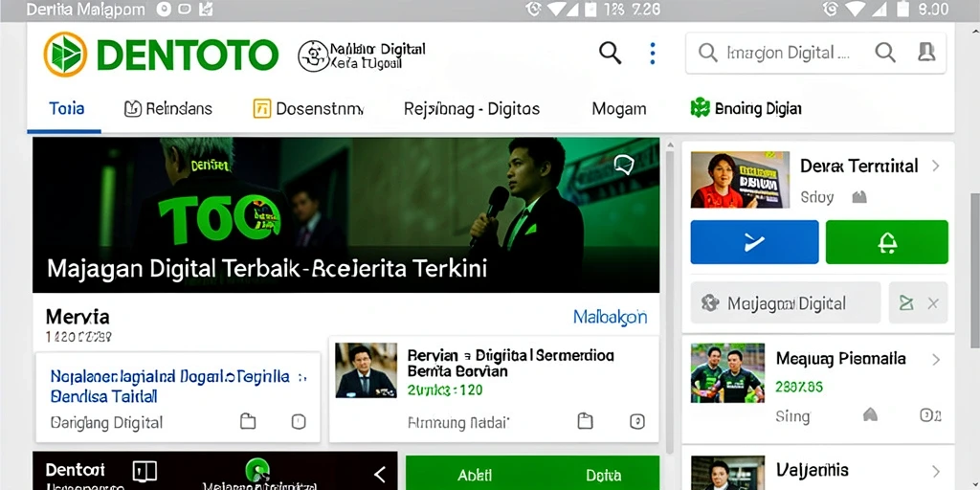The height and width of the screenshot is (490, 980).
Task: Click the Mejagnal Digital chip
Action: (786, 303)
